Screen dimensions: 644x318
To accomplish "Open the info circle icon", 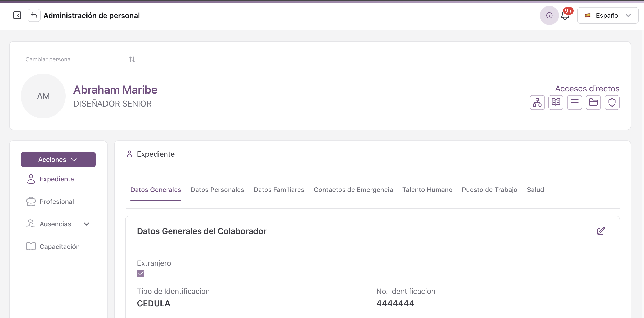I will [x=549, y=15].
